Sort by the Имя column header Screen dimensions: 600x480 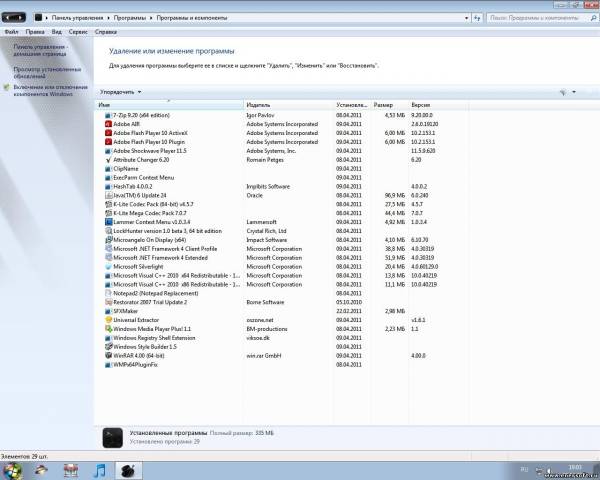coord(169,105)
